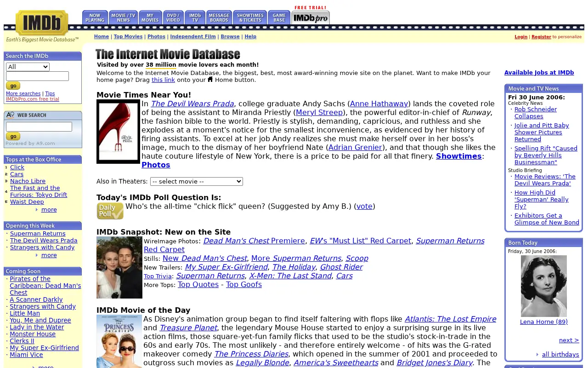Click the More searches link

point(23,94)
